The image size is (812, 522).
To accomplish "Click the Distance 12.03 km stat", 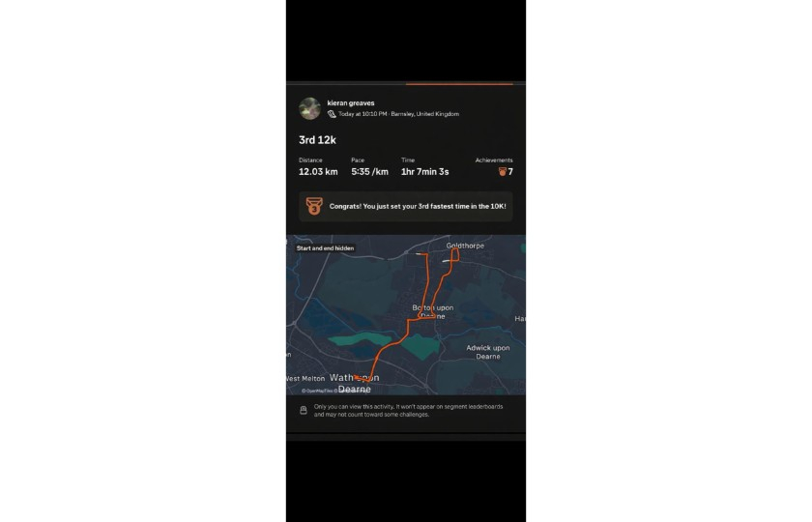I will 318,166.
